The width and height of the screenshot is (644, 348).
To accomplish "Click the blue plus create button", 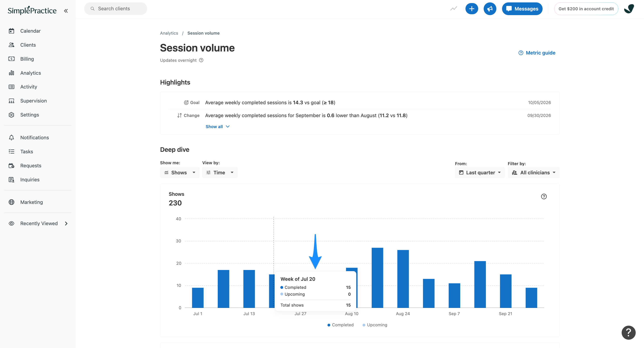I will tap(471, 9).
